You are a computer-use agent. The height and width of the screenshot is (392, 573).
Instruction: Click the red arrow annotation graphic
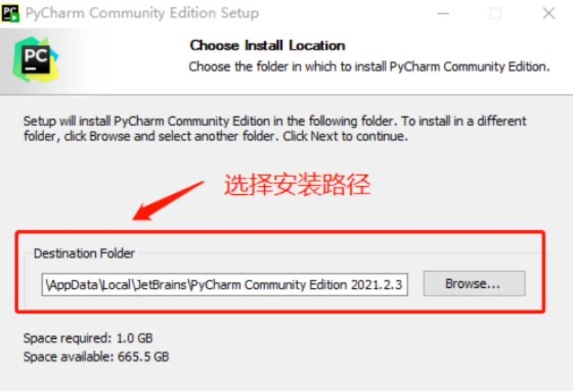click(x=168, y=200)
